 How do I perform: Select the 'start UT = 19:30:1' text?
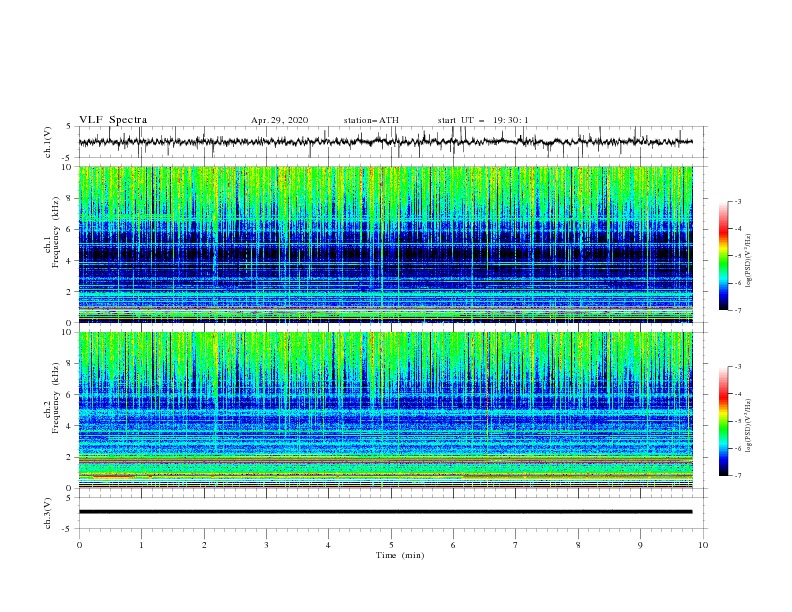click(x=483, y=120)
